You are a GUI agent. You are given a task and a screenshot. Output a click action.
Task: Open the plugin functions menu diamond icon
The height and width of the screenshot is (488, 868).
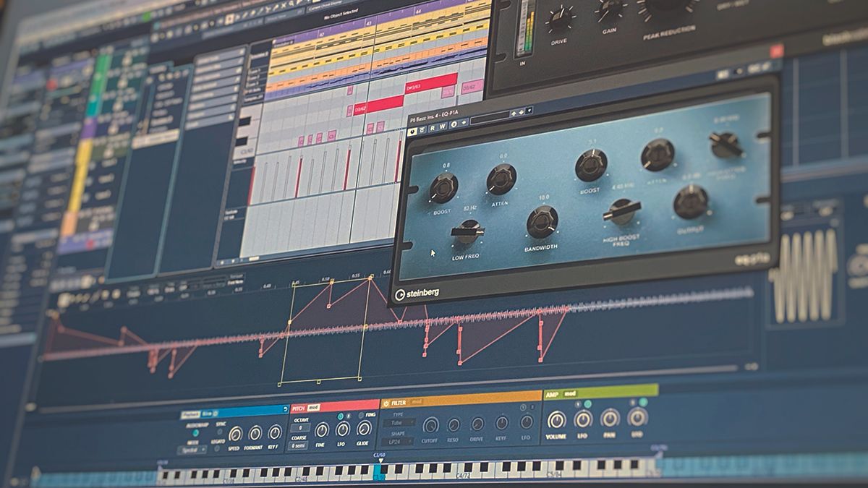pos(464,123)
